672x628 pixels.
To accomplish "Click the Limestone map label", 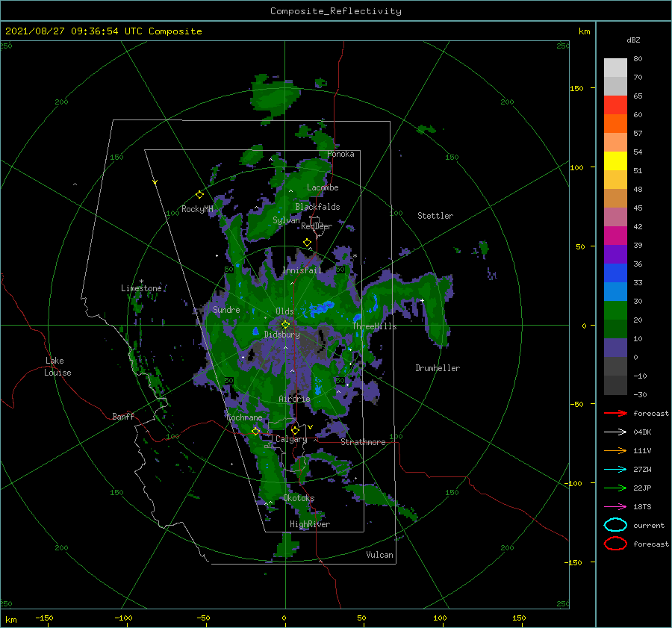I will (x=141, y=288).
